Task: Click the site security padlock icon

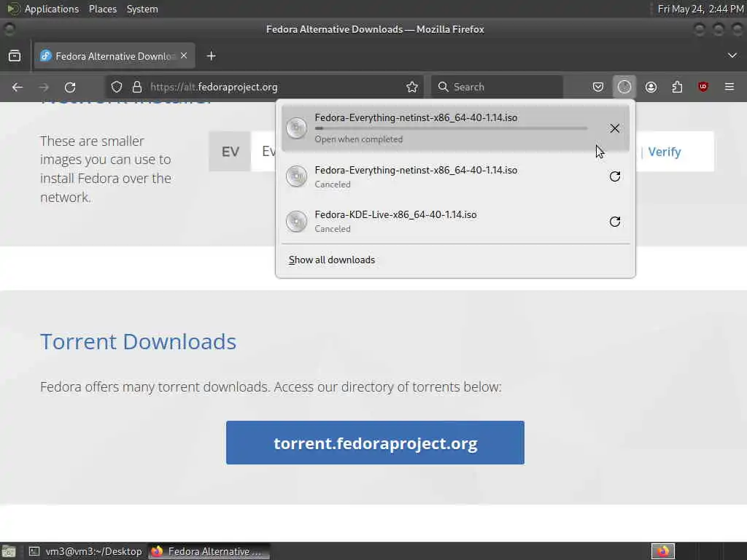Action: coord(137,87)
